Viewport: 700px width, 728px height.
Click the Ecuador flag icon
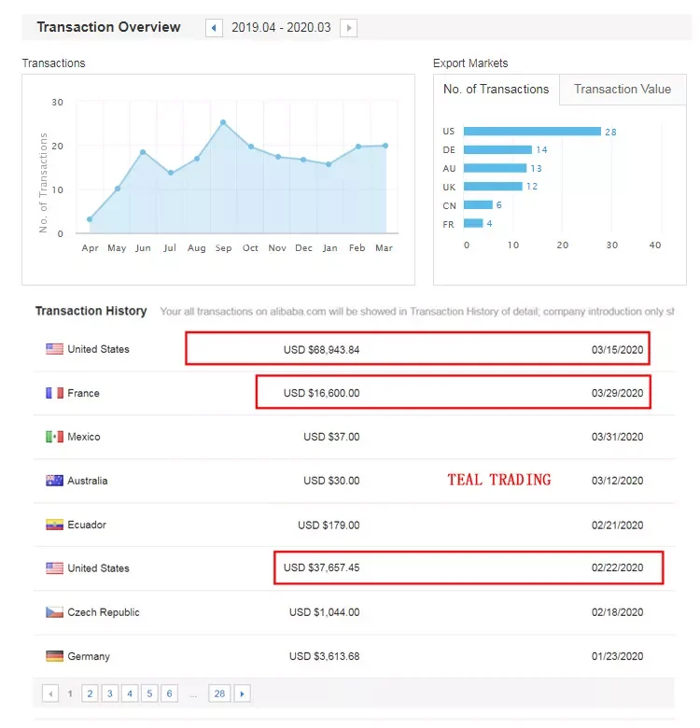[54, 525]
